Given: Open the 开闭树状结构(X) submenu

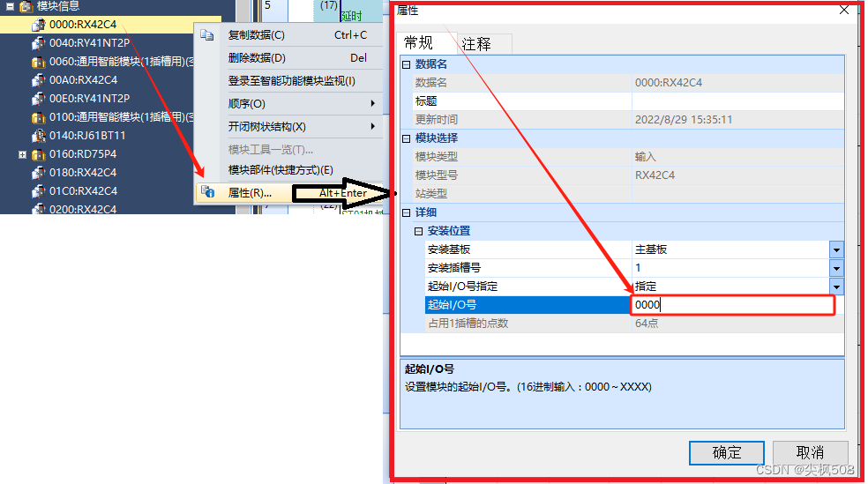Looking at the screenshot, I should [x=288, y=127].
